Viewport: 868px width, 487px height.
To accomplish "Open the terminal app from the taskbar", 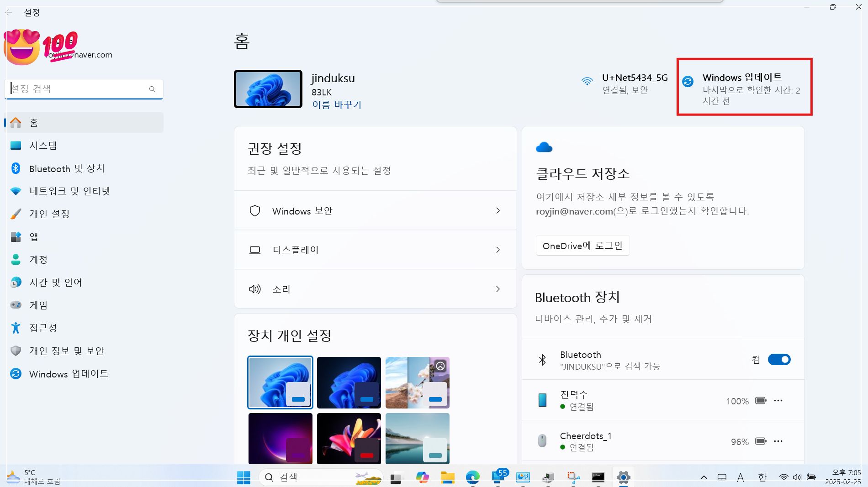I will [598, 477].
